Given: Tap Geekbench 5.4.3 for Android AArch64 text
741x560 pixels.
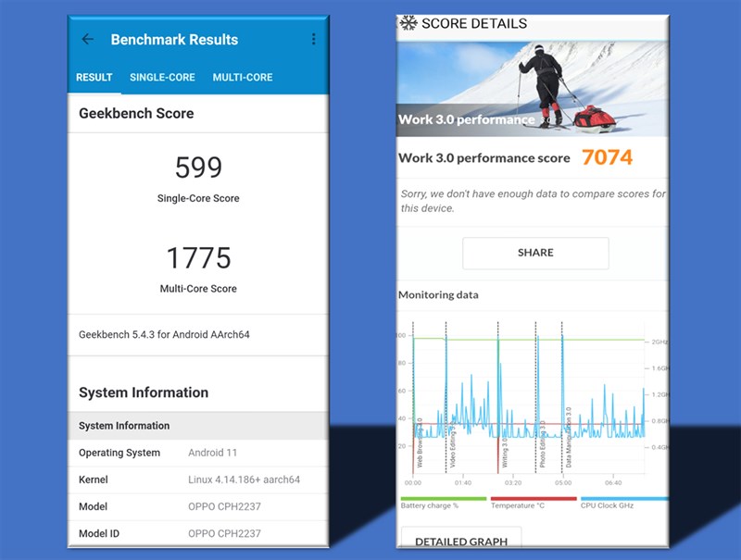Looking at the screenshot, I should tap(164, 335).
